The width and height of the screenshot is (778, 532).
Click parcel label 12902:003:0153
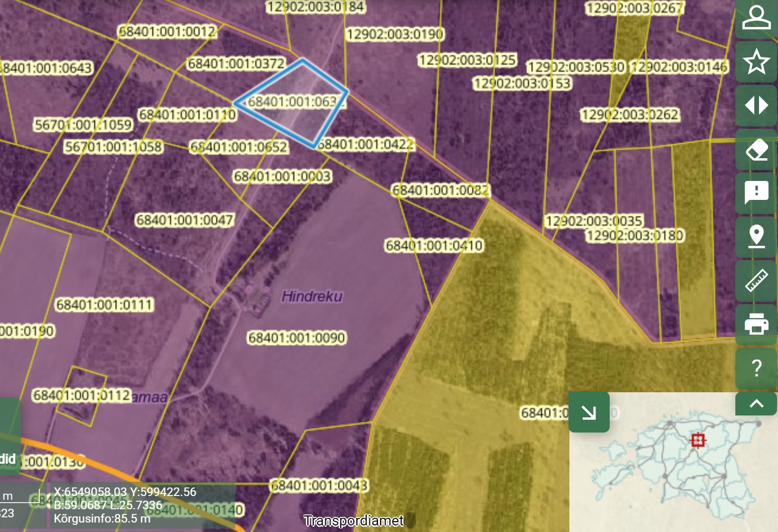click(x=522, y=83)
